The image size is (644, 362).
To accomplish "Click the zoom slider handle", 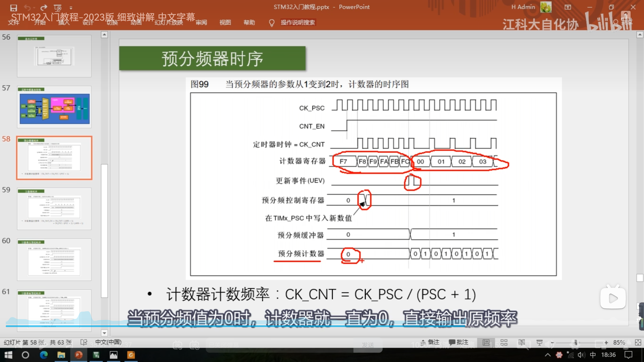I will click(576, 342).
